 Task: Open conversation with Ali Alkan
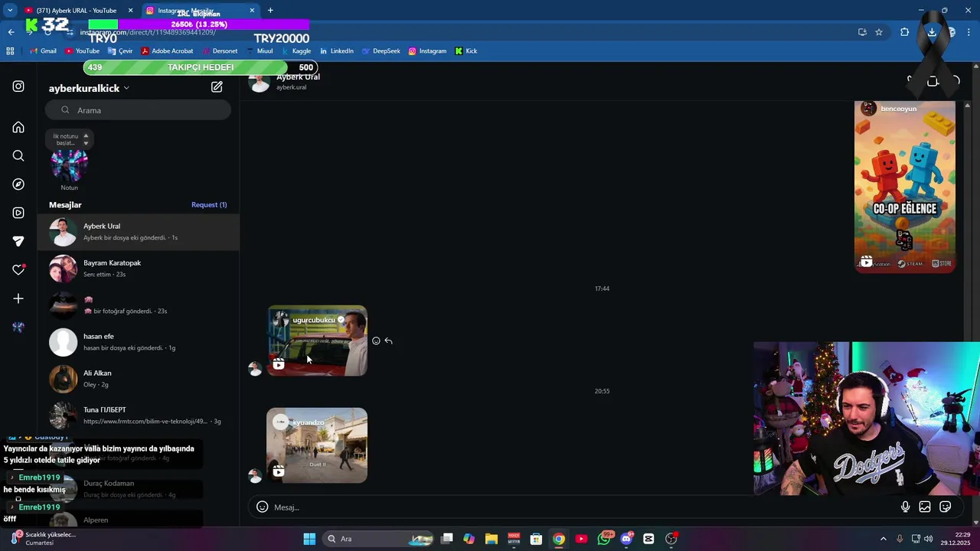pyautogui.click(x=139, y=379)
